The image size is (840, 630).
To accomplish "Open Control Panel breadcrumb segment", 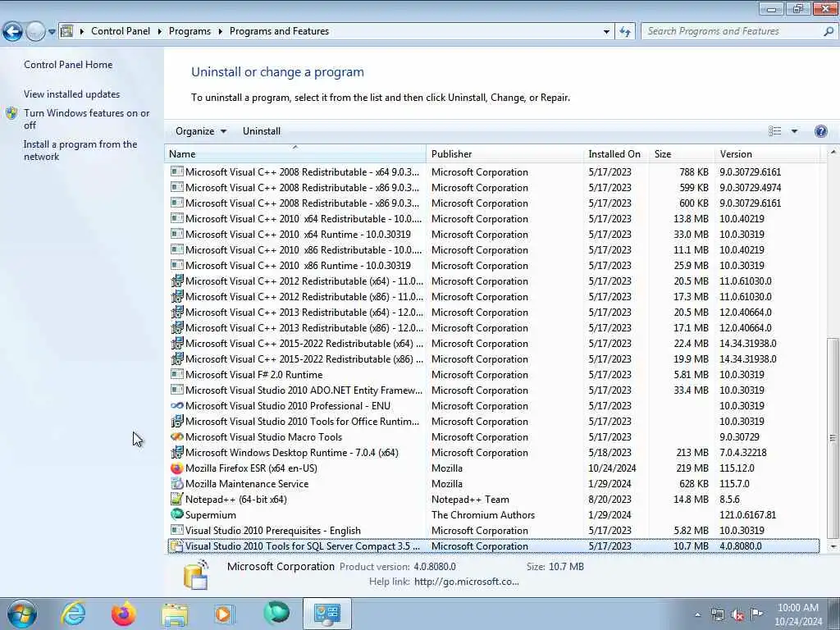I will pyautogui.click(x=121, y=31).
